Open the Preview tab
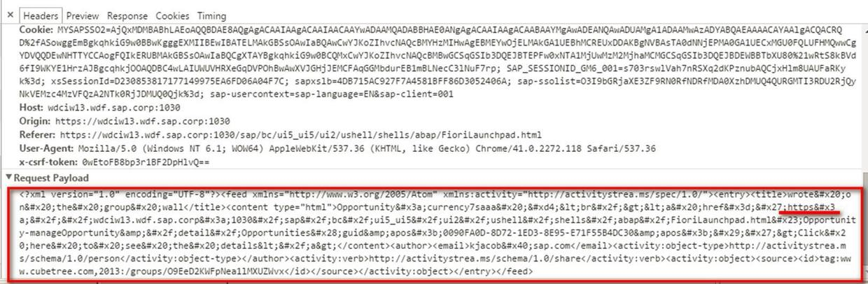The height and width of the screenshot is (284, 868). pos(83,15)
